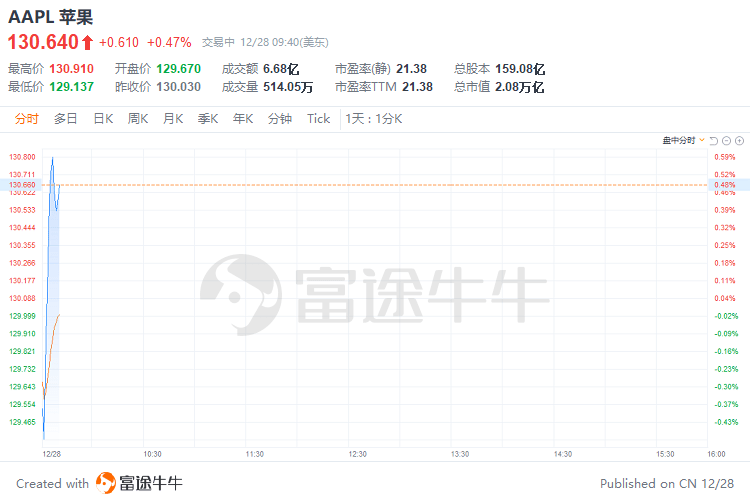
Task: Click the 0.59% percent axis label
Action: pyautogui.click(x=725, y=157)
